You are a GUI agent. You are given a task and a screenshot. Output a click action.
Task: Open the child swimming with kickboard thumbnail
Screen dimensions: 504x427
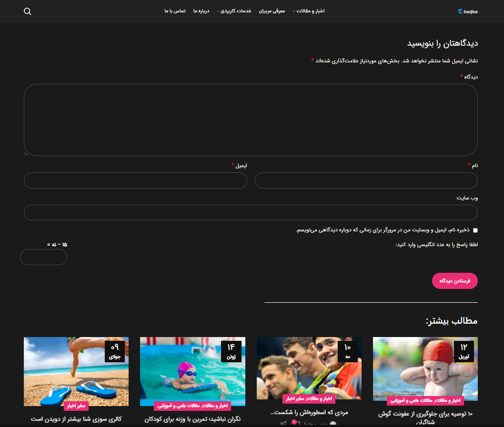[192, 369]
